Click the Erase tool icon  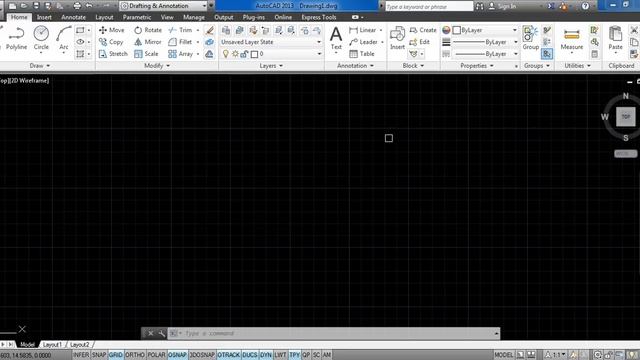(x=209, y=30)
